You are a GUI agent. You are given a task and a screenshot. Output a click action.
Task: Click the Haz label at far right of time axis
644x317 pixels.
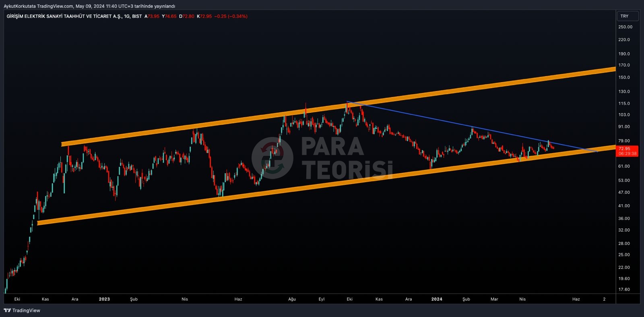point(576,299)
